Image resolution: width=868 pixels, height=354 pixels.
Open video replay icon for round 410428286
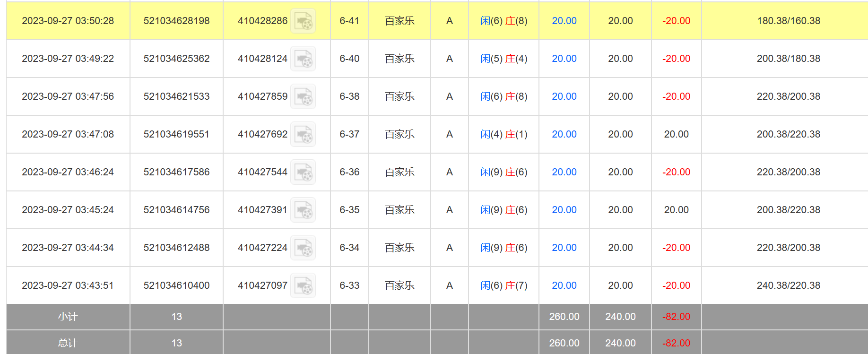(x=303, y=21)
